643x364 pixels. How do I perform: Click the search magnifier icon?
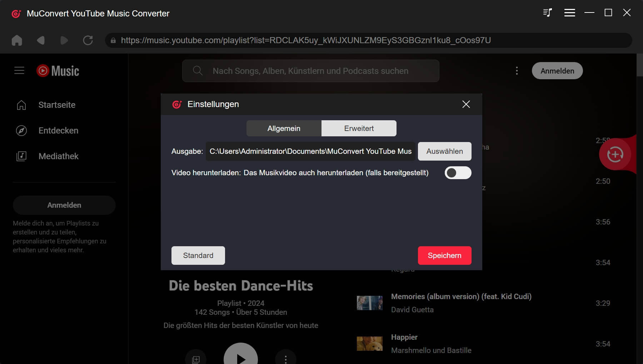click(x=198, y=71)
